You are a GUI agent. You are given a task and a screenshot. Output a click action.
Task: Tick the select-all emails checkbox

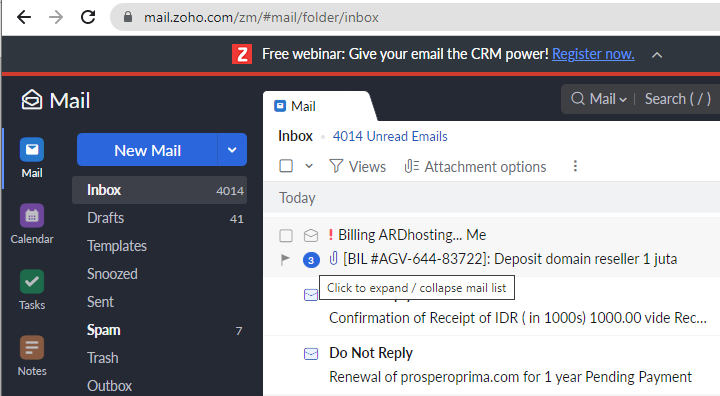pos(286,166)
